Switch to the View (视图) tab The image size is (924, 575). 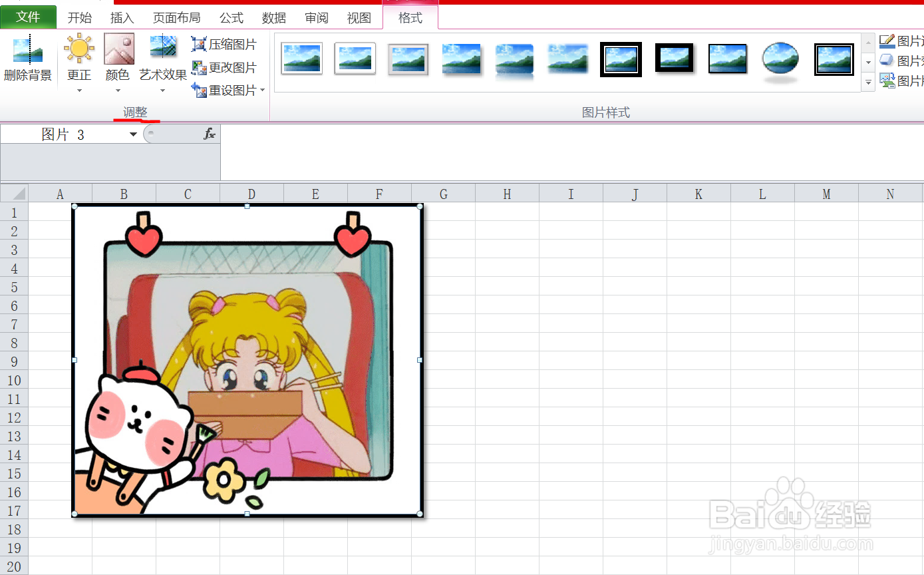[x=359, y=18]
